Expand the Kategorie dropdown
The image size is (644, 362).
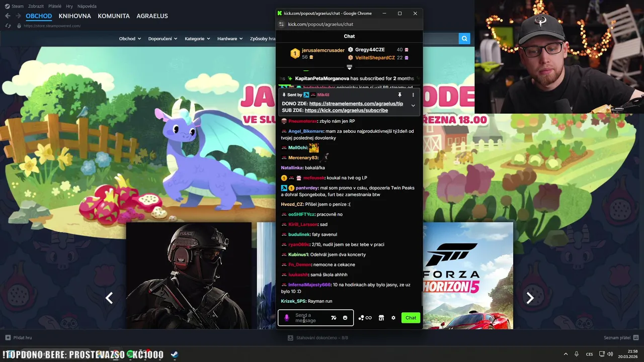(x=197, y=39)
